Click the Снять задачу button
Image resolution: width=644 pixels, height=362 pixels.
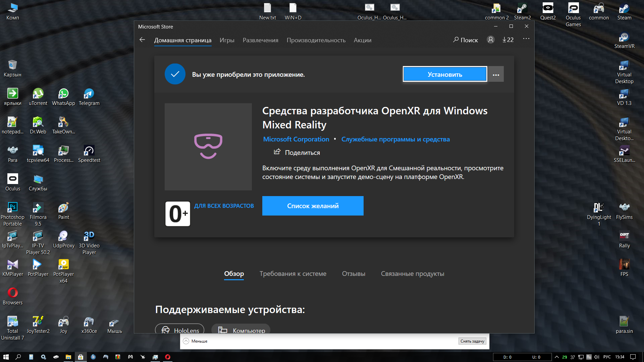click(472, 341)
